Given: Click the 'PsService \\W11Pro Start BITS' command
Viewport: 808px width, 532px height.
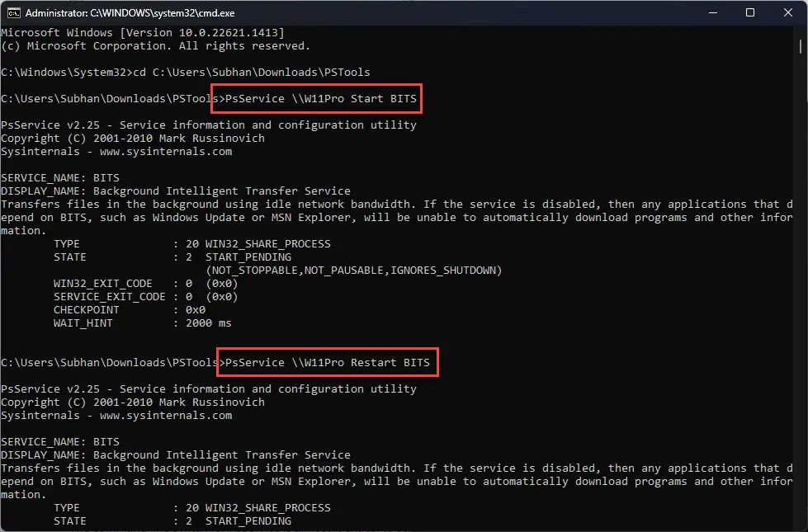Looking at the screenshot, I should click(320, 98).
